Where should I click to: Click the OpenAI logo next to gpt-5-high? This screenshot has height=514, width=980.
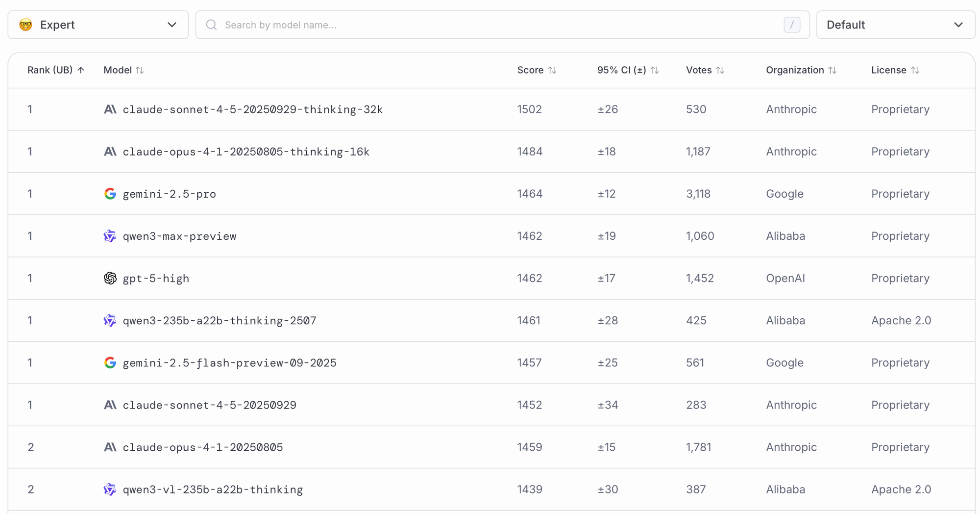(110, 278)
